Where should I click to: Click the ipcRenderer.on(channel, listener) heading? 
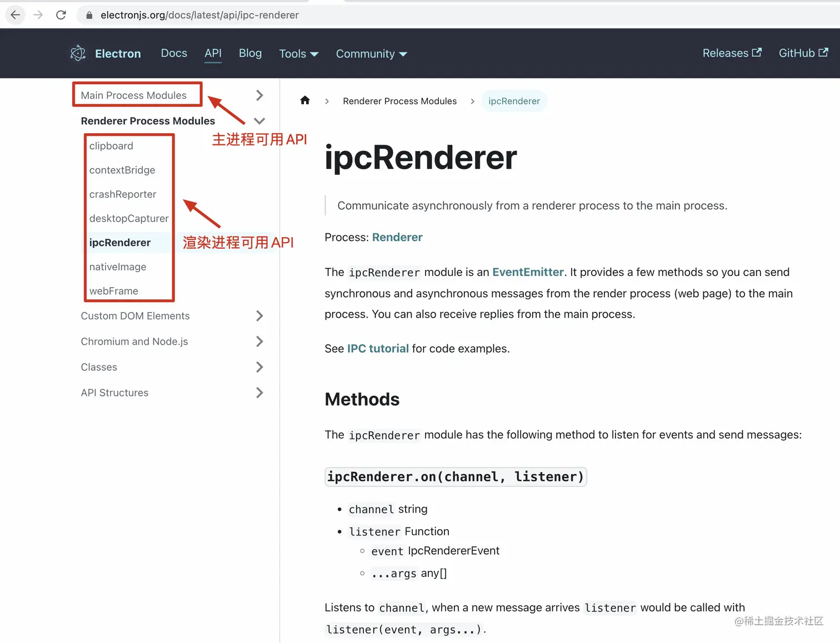[456, 476]
